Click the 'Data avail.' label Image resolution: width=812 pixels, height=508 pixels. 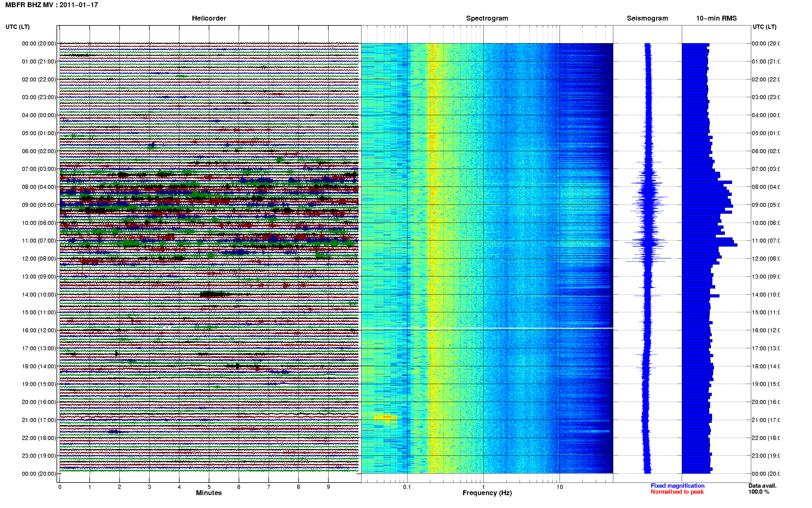[x=762, y=486]
